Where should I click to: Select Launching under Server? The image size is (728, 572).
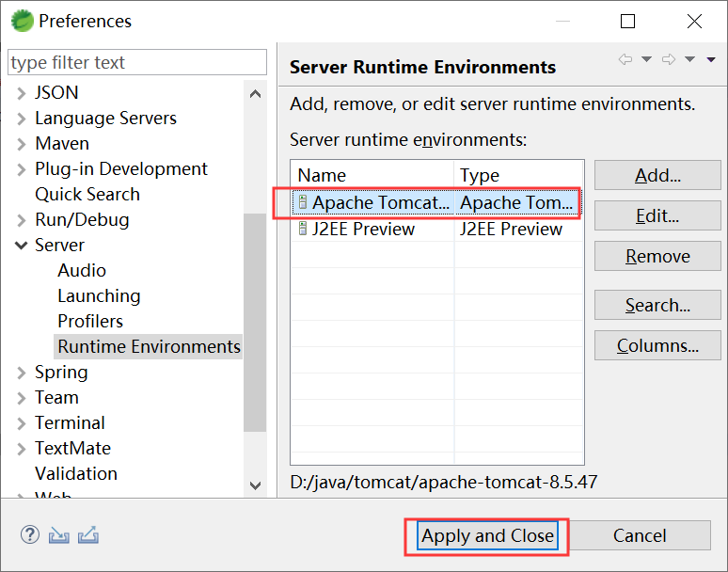click(x=99, y=295)
